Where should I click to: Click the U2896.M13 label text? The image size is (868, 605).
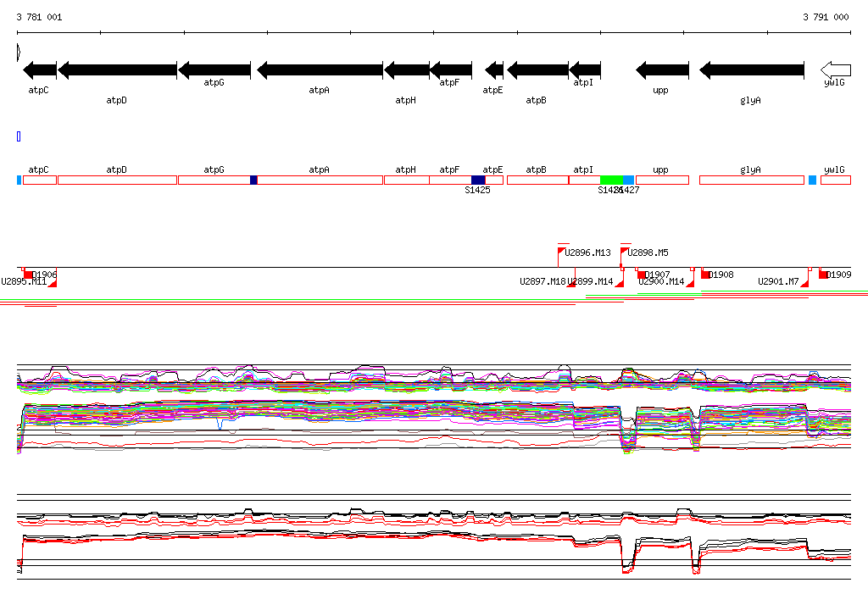pyautogui.click(x=588, y=253)
